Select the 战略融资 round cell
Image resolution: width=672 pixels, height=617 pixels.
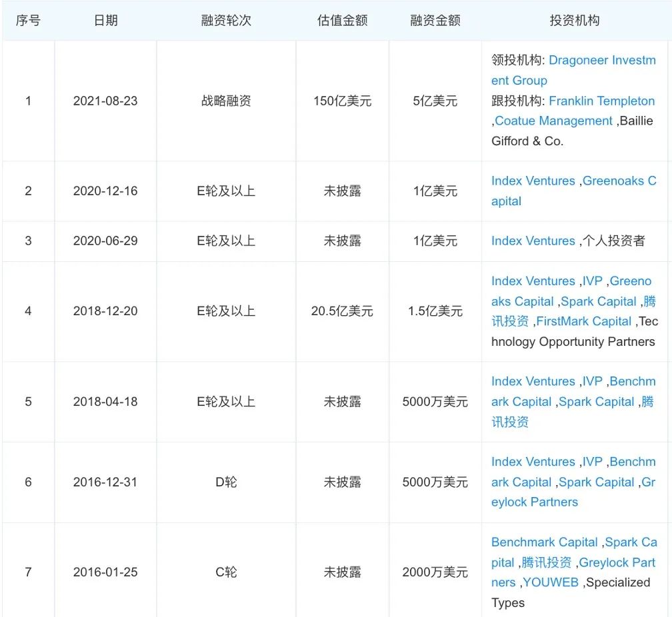click(226, 101)
